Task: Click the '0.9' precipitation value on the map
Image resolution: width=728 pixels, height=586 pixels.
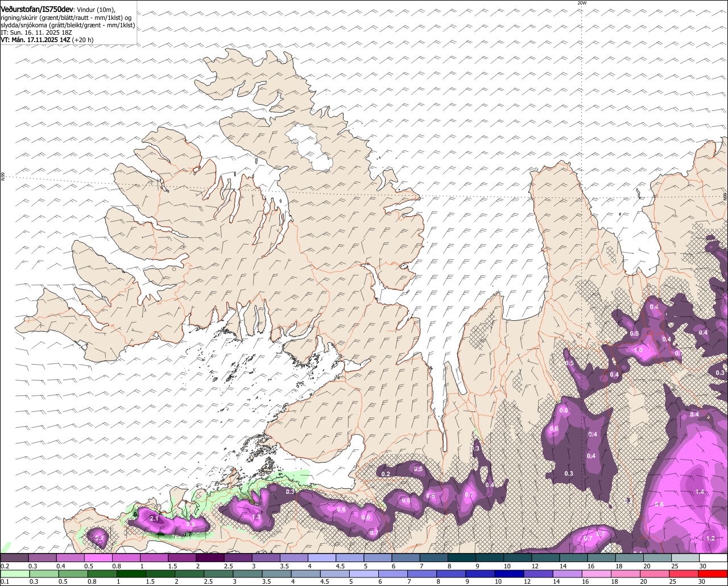Action: [191, 524]
